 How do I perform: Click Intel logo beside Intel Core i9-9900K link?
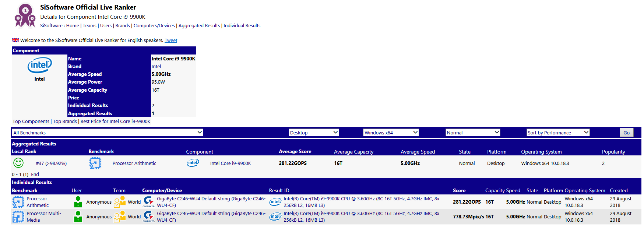point(193,163)
